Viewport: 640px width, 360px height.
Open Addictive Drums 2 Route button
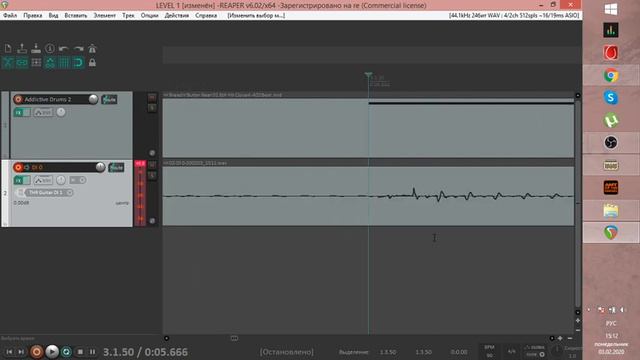click(109, 99)
